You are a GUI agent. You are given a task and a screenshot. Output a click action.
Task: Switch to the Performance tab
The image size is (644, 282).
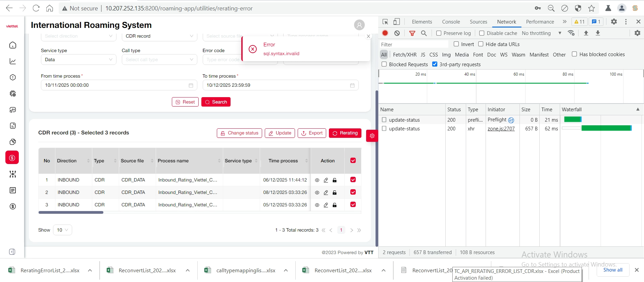coord(540,22)
